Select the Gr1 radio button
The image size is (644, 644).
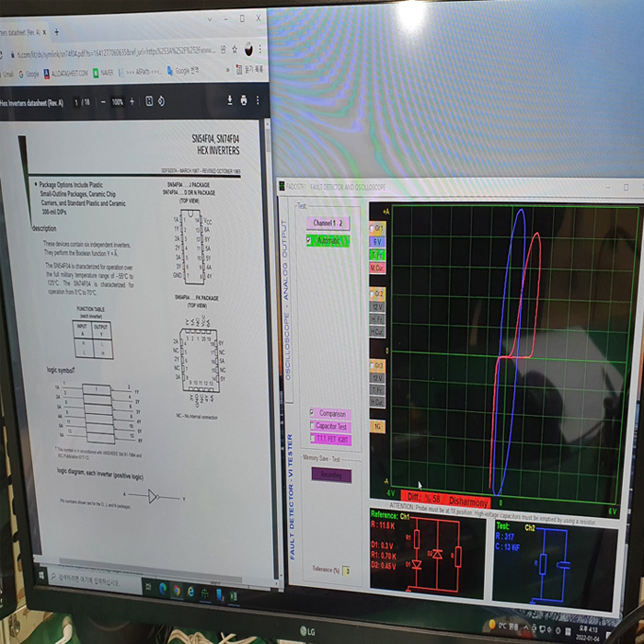coord(372,228)
